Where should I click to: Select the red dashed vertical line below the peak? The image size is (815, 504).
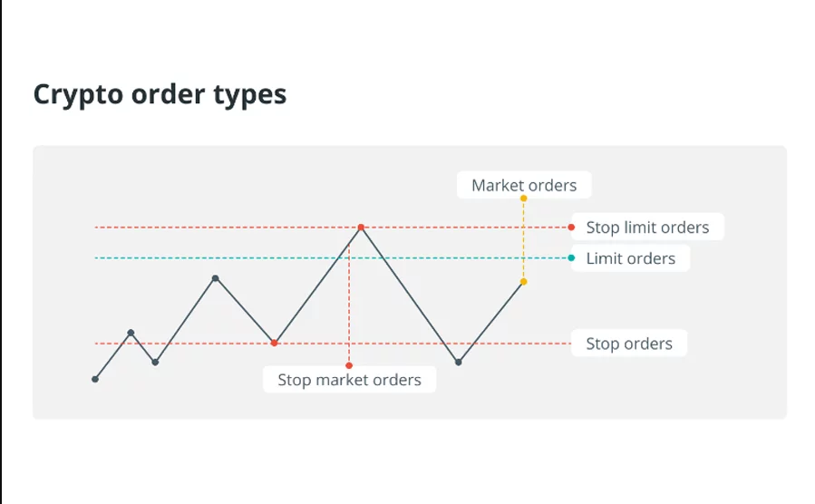click(x=349, y=308)
